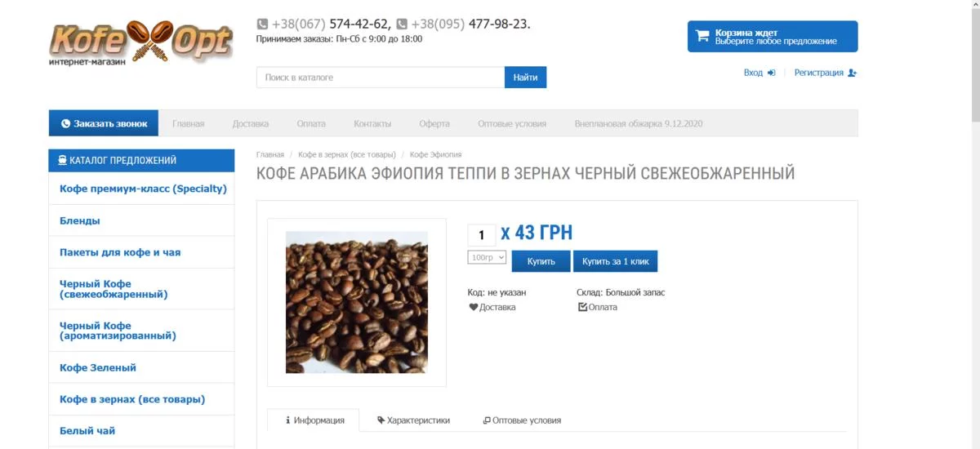
Task: Click the Kofe Opt coffee bean logo
Action: click(x=140, y=43)
